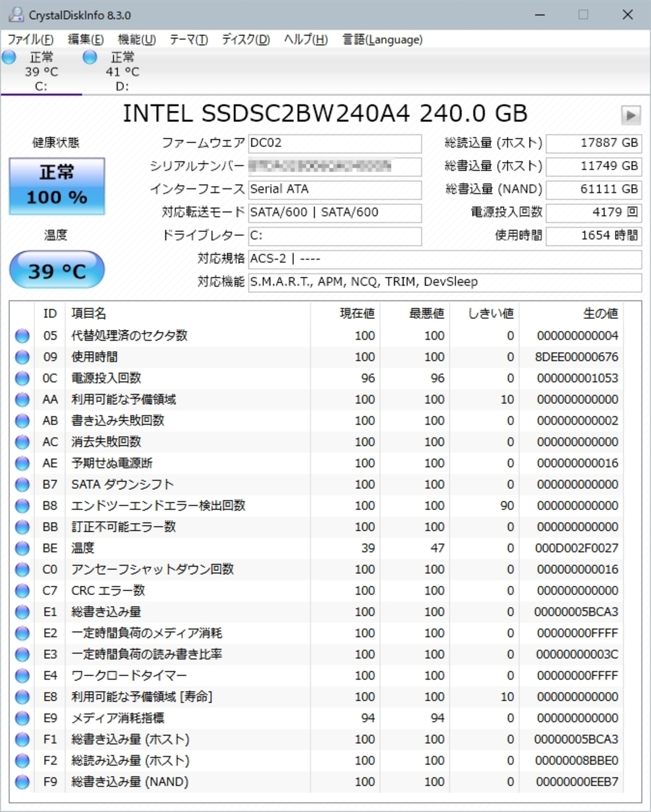
Task: Click the next disk arrow button
Action: (630, 115)
